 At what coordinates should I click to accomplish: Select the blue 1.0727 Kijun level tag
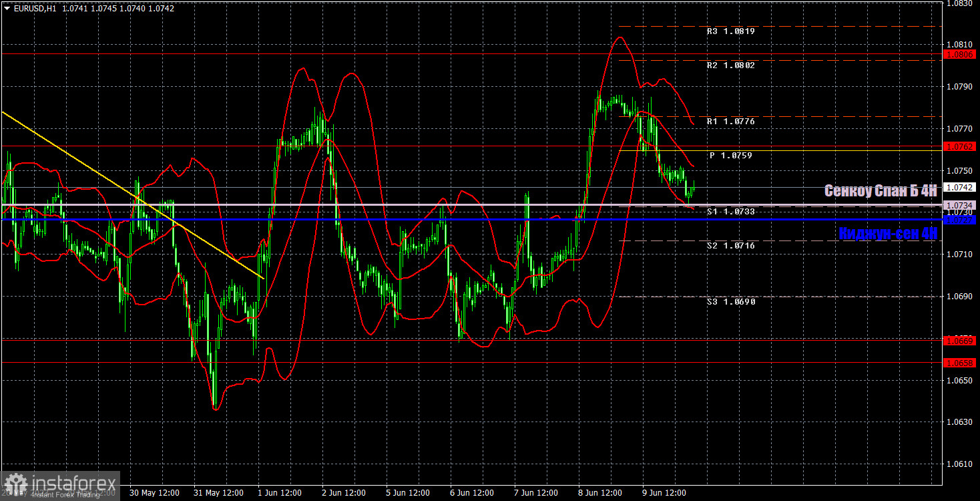point(960,219)
